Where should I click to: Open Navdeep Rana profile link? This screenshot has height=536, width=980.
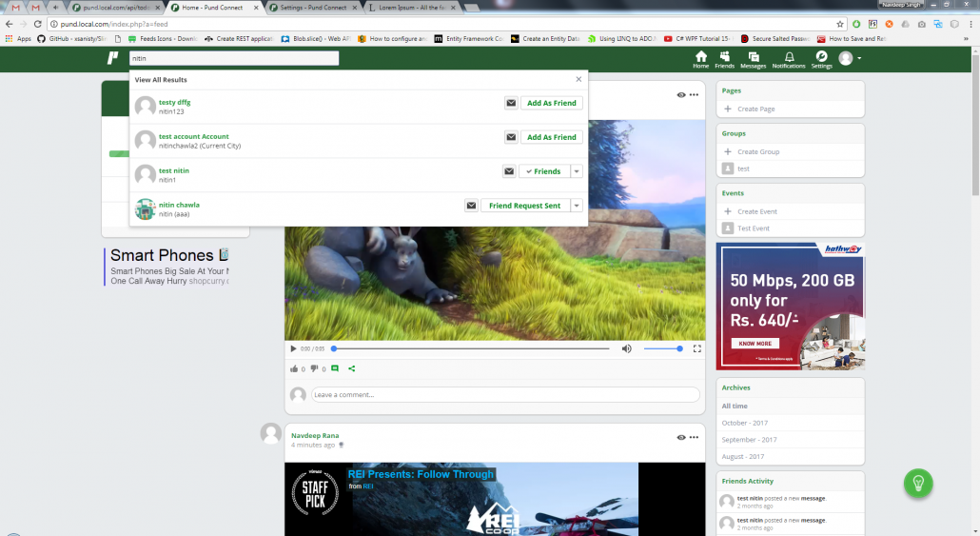(315, 435)
